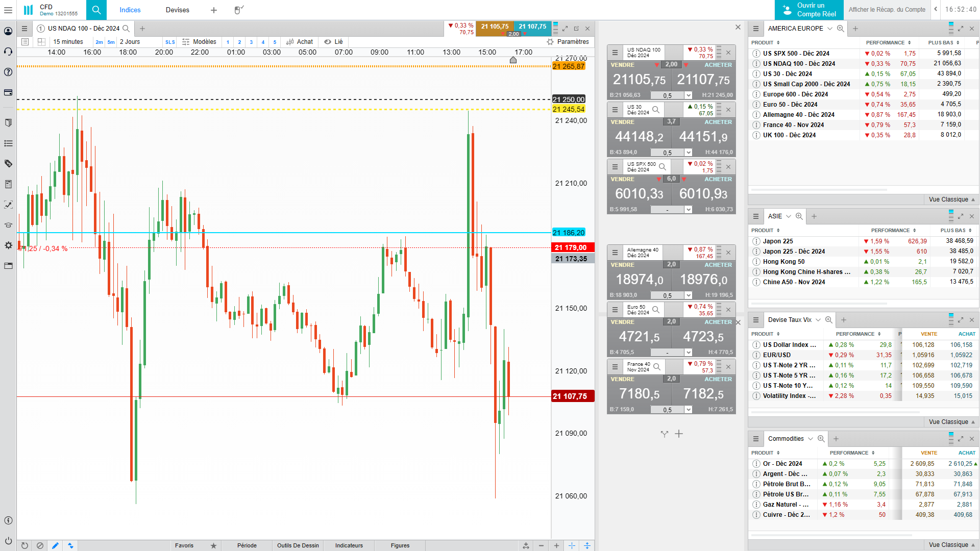
Task: Toggle Achat price line display
Action: pyautogui.click(x=300, y=42)
